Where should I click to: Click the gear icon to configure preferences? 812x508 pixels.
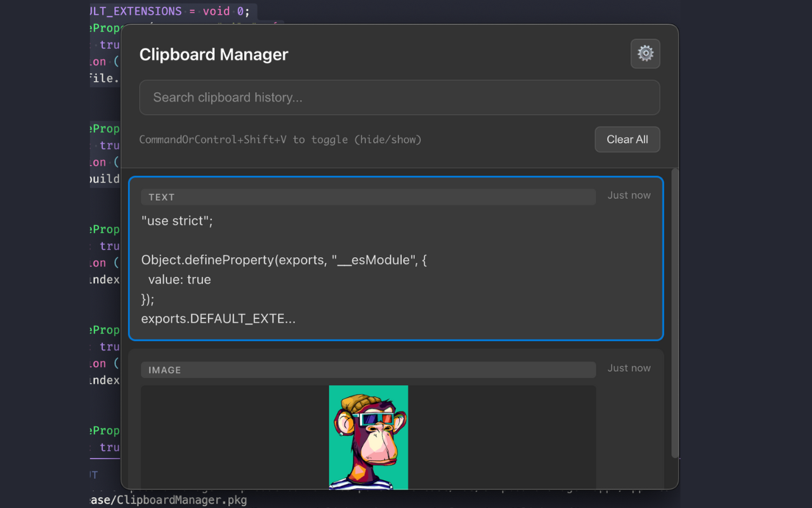[645, 54]
